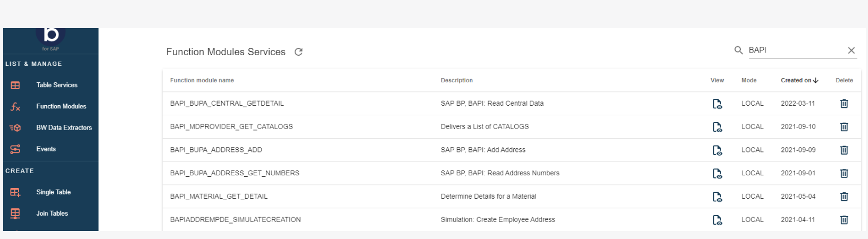This screenshot has height=239, width=868.
Task: View BAPI_BUPA_CENTRAL_GETDETAIL service details
Action: click(x=717, y=104)
